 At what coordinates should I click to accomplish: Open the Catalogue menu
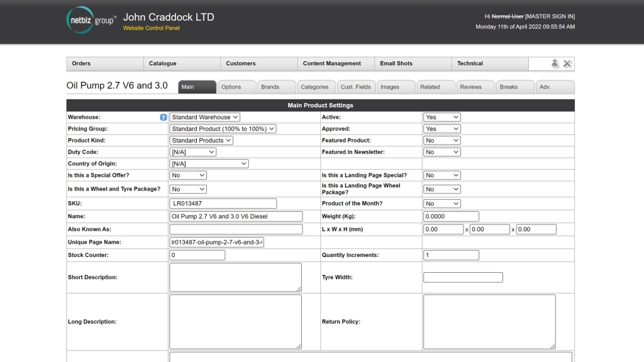[x=163, y=63]
